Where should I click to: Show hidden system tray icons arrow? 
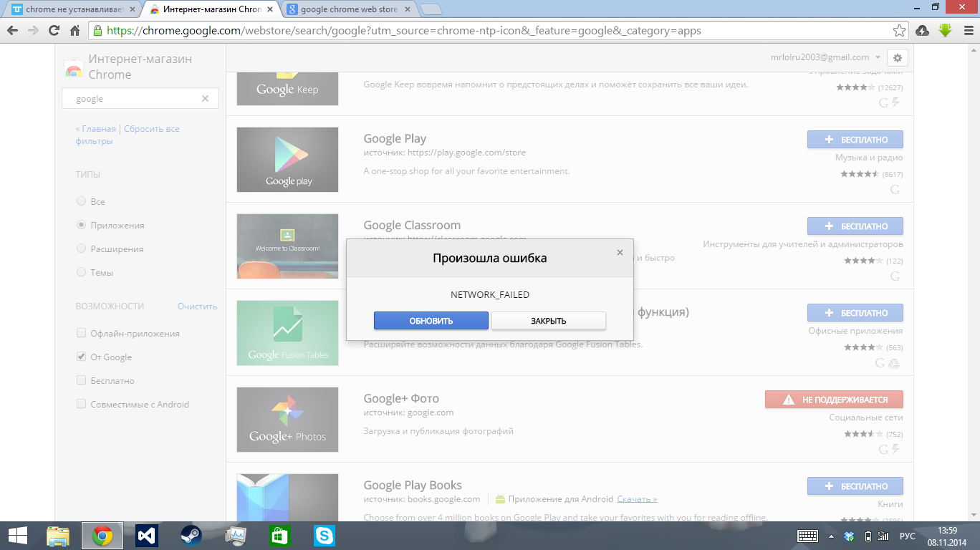(831, 536)
